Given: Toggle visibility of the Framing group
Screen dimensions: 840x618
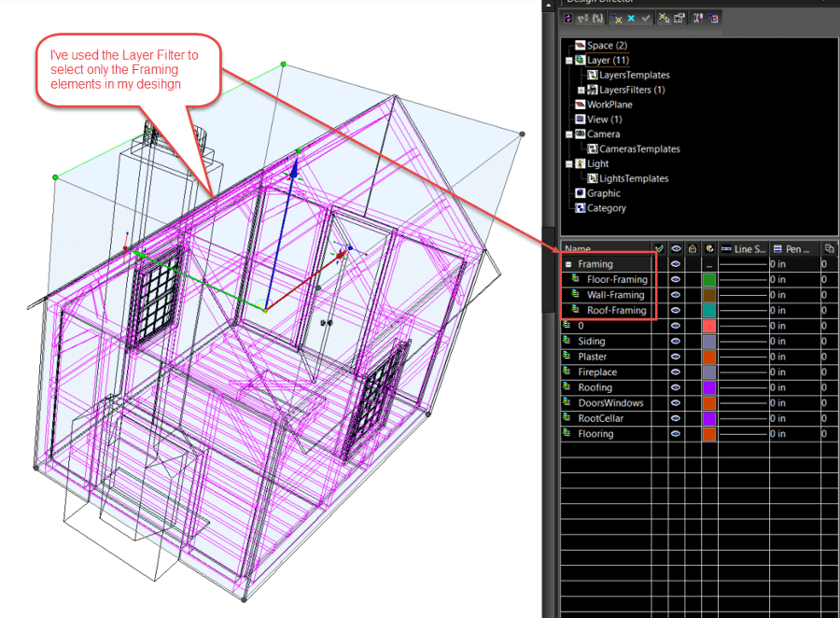Looking at the screenshot, I should pyautogui.click(x=676, y=263).
